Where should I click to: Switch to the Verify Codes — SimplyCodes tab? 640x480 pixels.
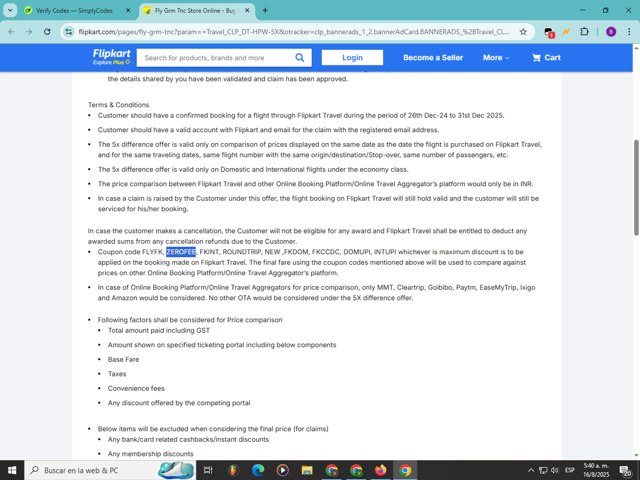(x=74, y=11)
